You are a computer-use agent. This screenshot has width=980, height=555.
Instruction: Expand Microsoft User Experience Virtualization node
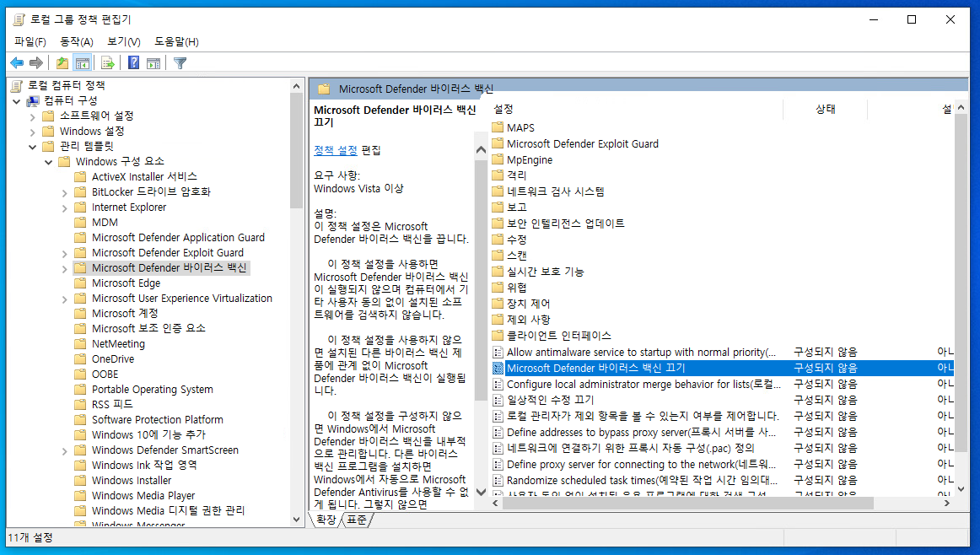tap(64, 299)
